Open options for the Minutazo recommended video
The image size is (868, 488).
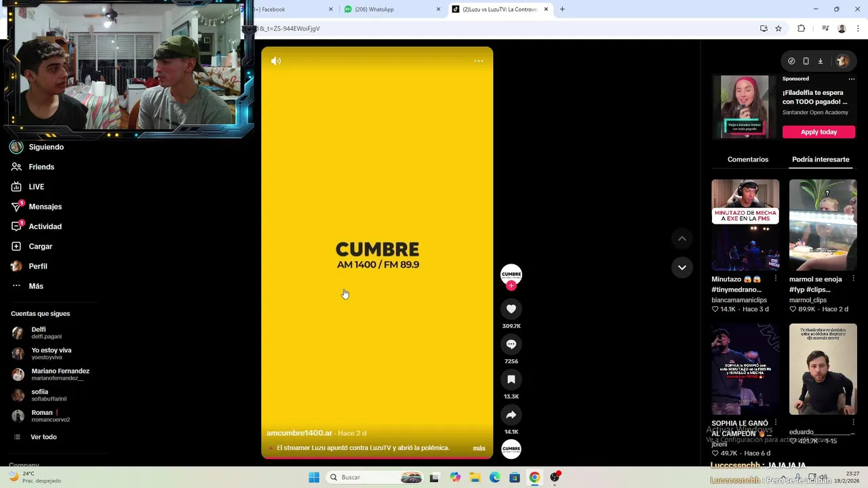coord(776,279)
